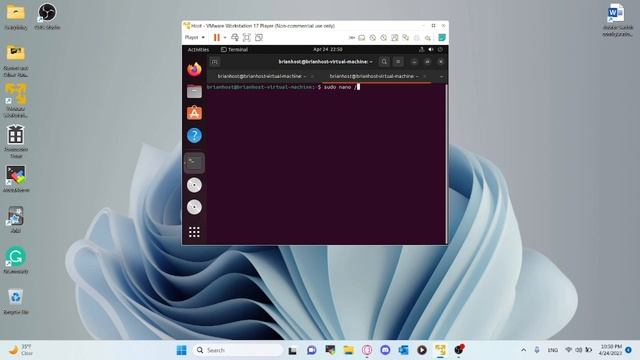This screenshot has width=640, height=360.
Task: Select the green G desktop shortcut
Action: pos(16,260)
